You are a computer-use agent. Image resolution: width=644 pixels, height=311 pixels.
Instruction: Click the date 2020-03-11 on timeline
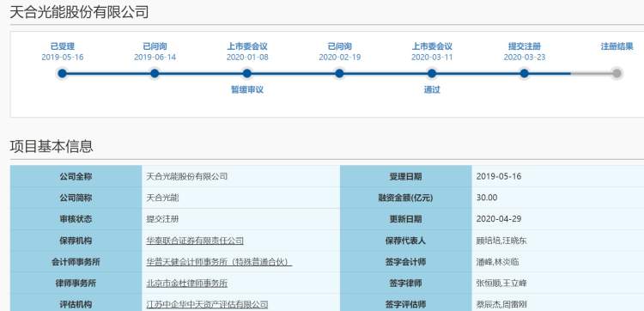432,57
